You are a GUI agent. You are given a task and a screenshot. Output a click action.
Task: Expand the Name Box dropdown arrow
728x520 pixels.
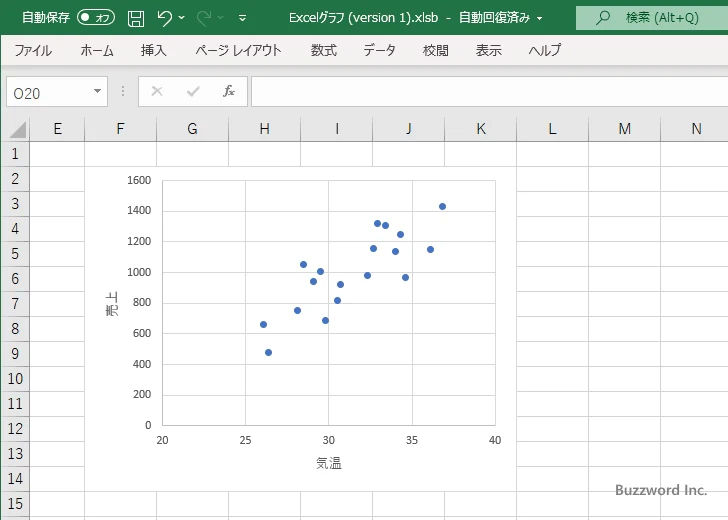pyautogui.click(x=98, y=91)
